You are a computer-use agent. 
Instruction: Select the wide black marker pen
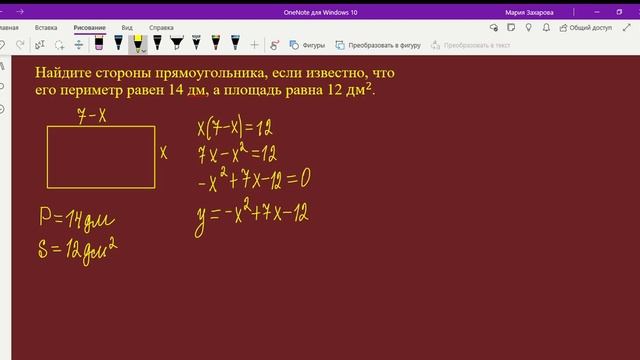[177, 43]
